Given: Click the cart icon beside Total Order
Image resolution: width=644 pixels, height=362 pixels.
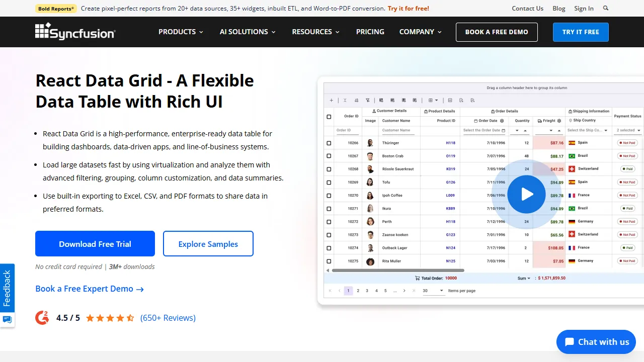Looking at the screenshot, I should [417, 278].
